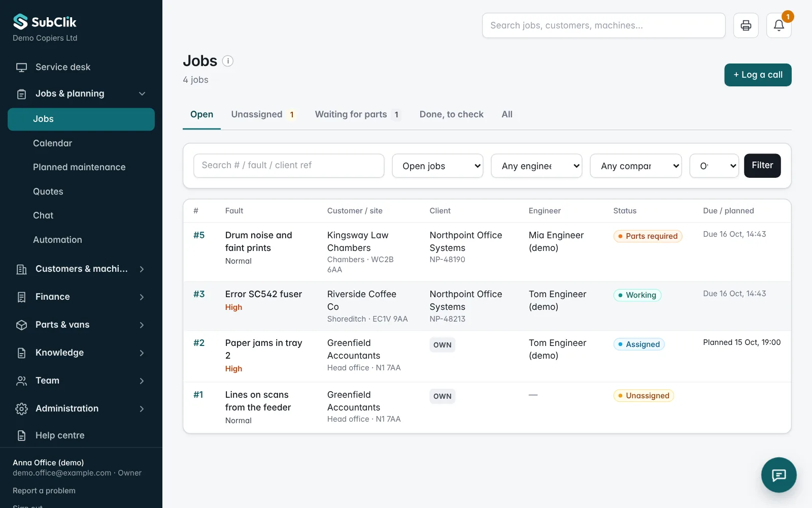Expand the Team menu chevron
Image resolution: width=812 pixels, height=508 pixels.
(142, 381)
